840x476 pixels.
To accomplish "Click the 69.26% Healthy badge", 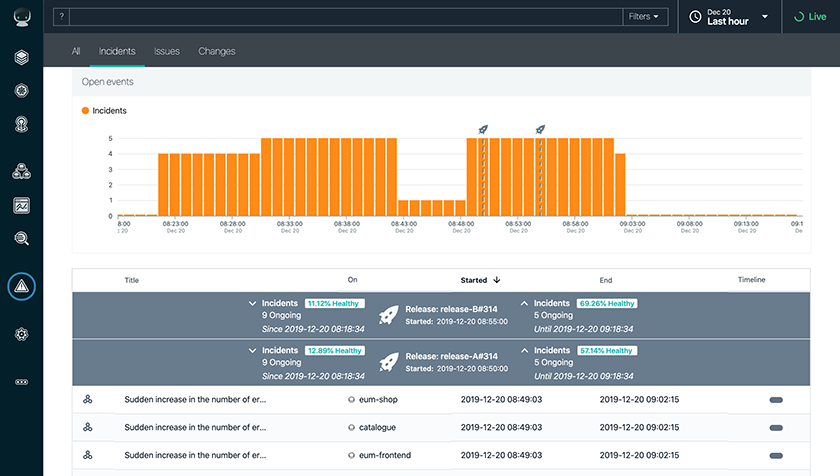I will point(606,304).
